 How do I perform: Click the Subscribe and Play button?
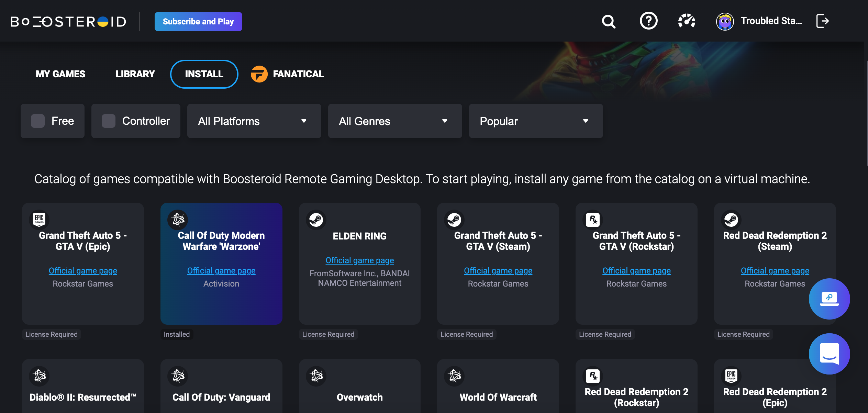coord(198,22)
